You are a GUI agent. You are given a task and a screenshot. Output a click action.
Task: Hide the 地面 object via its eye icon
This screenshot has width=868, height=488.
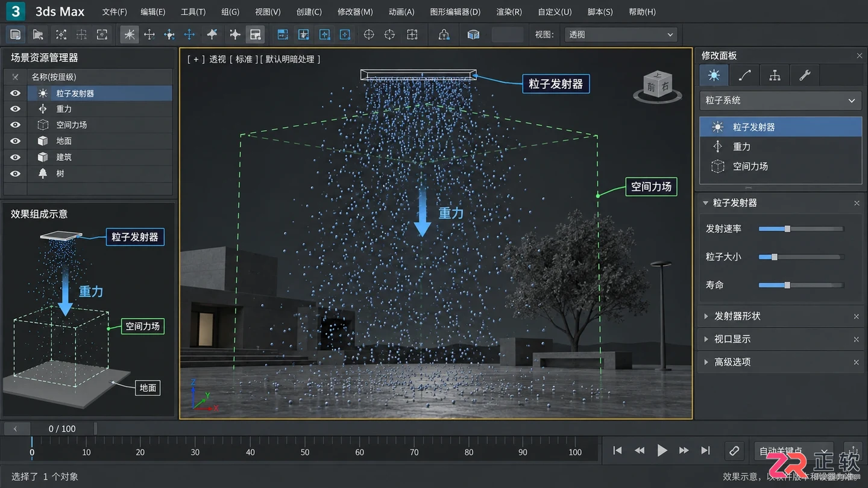coord(16,141)
